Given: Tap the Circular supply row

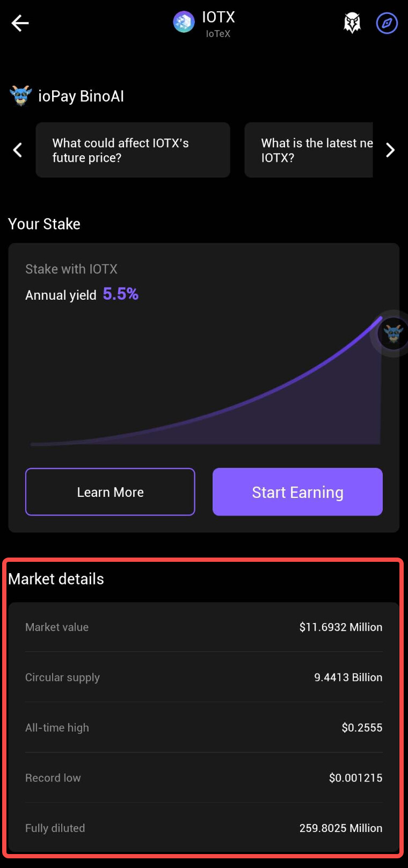Looking at the screenshot, I should click(203, 677).
